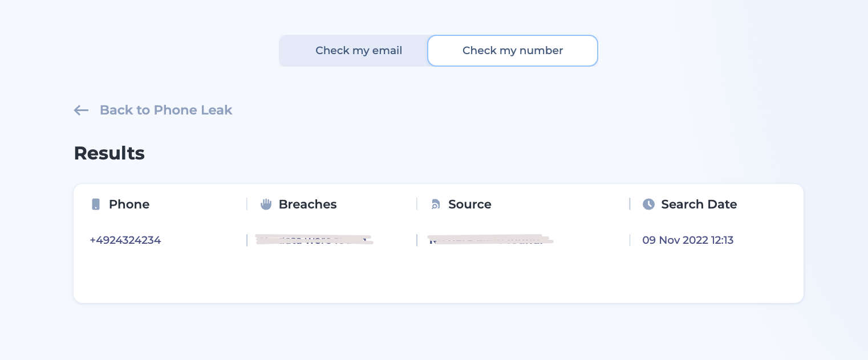Click the Results heading
The height and width of the screenshot is (360, 868).
tap(109, 153)
